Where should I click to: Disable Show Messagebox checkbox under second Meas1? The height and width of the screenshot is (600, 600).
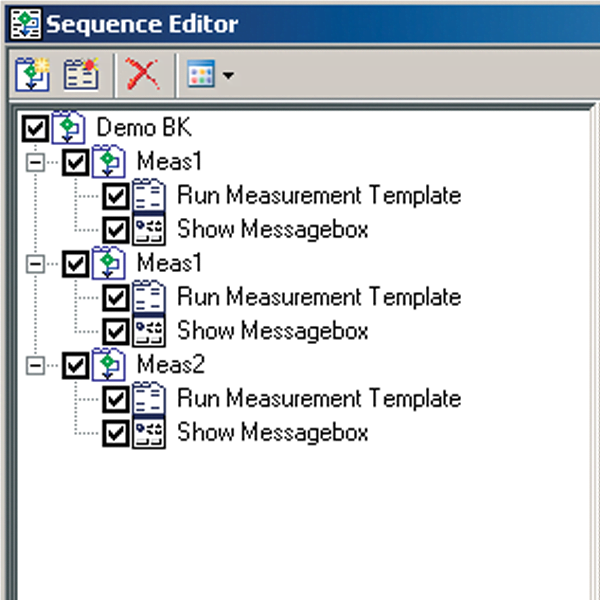(x=116, y=331)
